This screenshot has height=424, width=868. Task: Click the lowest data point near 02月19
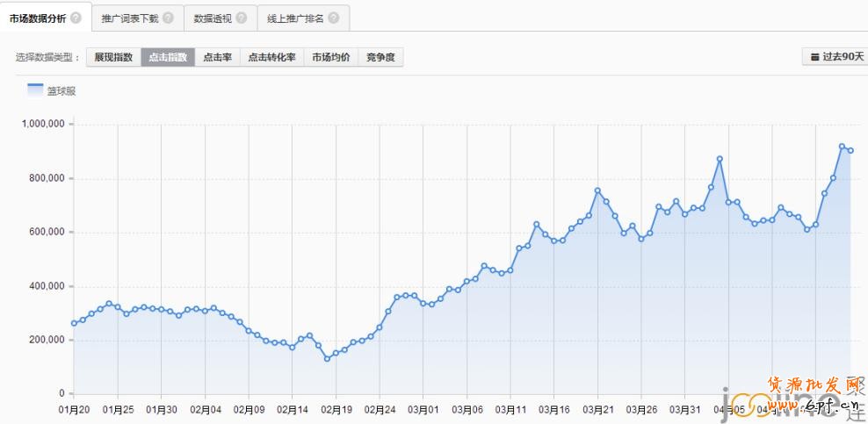coord(327,358)
